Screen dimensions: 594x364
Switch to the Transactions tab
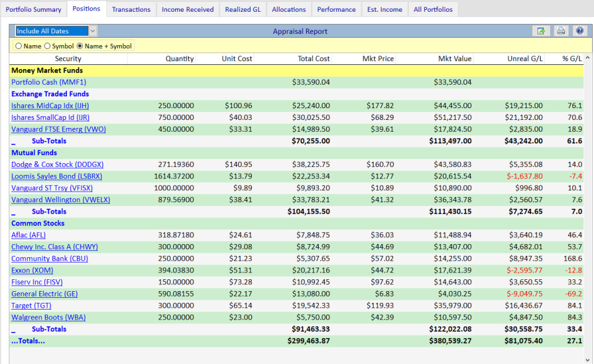point(131,9)
